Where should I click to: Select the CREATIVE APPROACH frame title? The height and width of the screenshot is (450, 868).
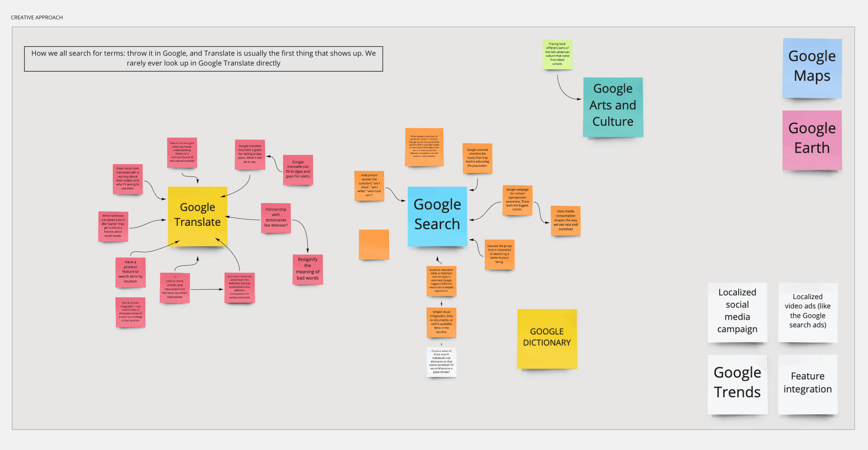(37, 17)
